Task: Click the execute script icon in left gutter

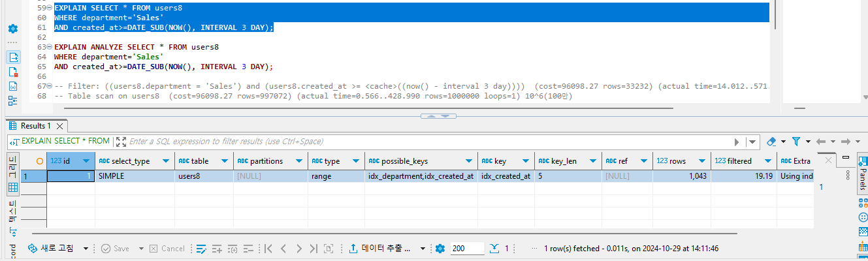Action: pos(13,57)
